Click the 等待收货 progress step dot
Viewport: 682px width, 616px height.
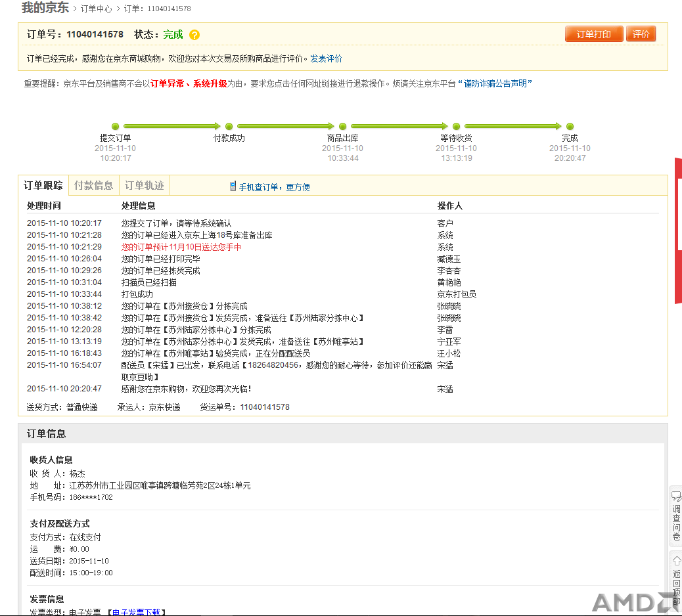tap(456, 127)
